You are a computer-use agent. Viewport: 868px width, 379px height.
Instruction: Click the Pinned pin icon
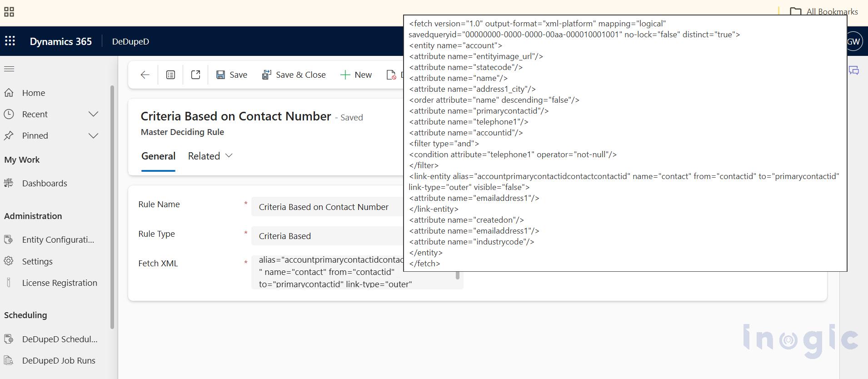tap(9, 135)
